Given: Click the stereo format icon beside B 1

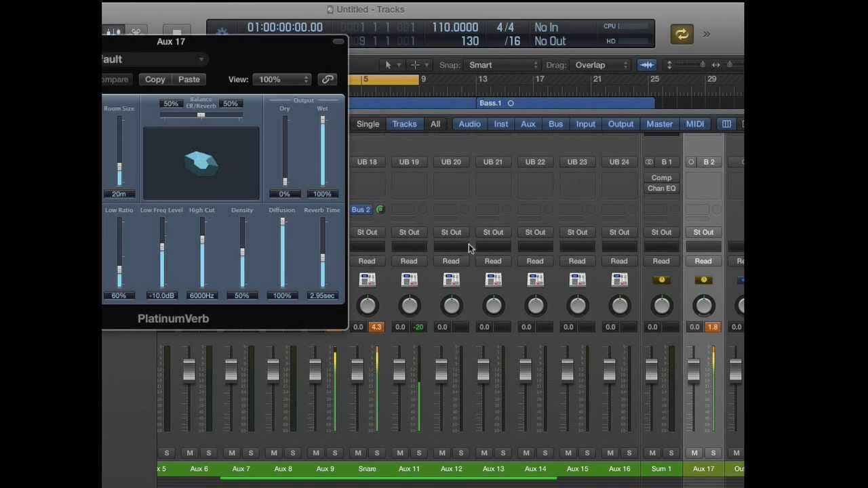Looking at the screenshot, I should tap(649, 162).
